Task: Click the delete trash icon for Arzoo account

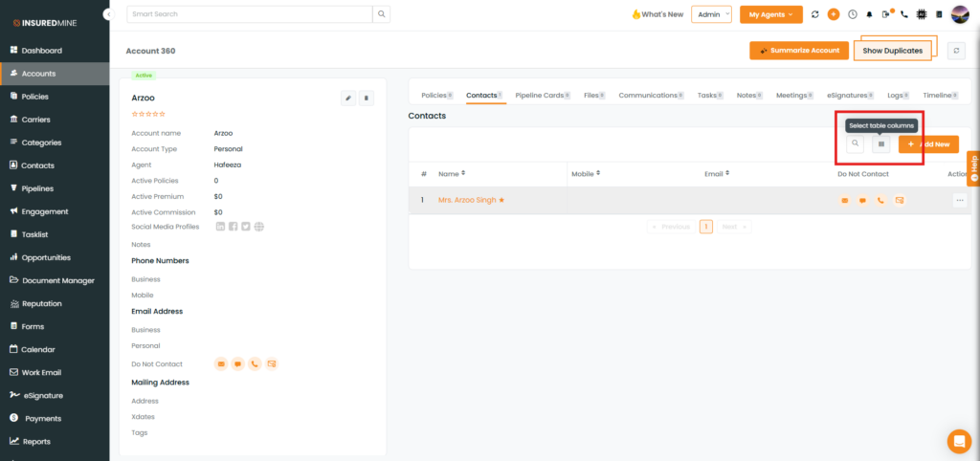Action: [366, 98]
